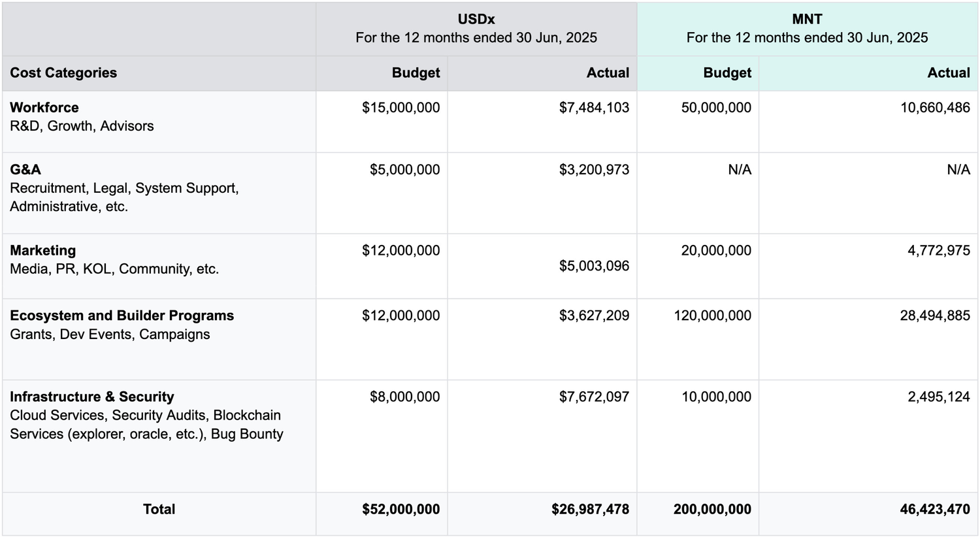Click Infrastructure MNT actual value 2,495,124
The height and width of the screenshot is (537, 980).
[938, 397]
